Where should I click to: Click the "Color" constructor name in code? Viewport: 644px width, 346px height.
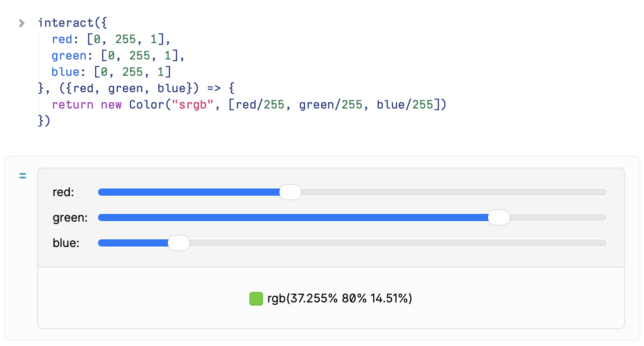click(146, 105)
